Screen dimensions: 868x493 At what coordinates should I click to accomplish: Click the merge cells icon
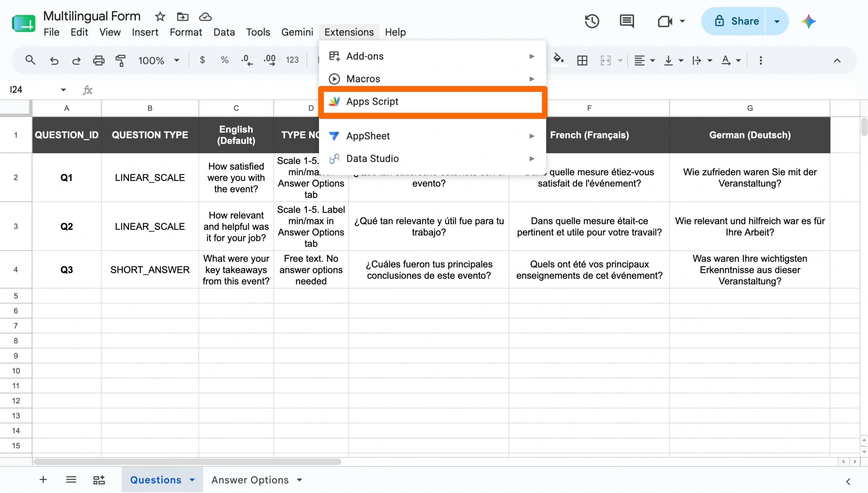pyautogui.click(x=606, y=61)
